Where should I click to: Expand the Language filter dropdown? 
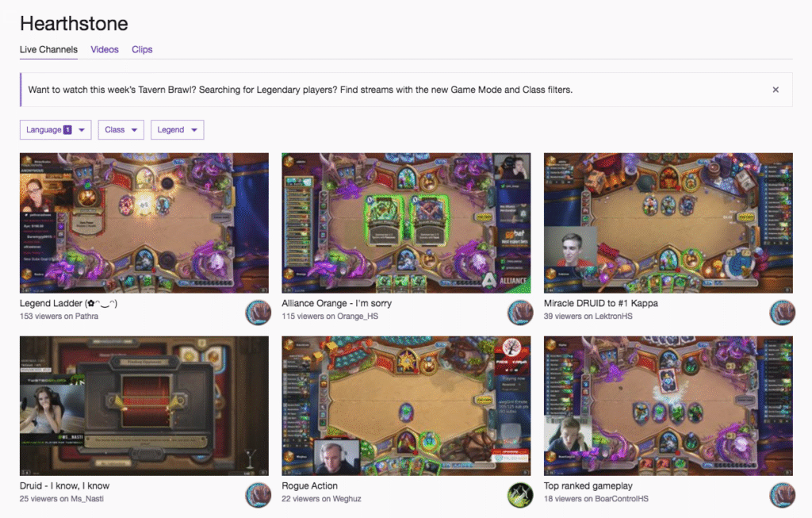[x=56, y=129]
